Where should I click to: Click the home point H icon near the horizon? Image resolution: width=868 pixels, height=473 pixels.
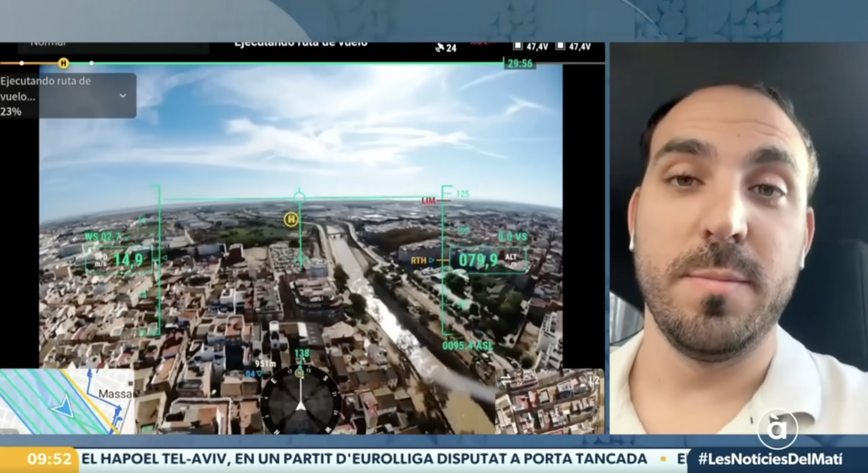(x=291, y=219)
